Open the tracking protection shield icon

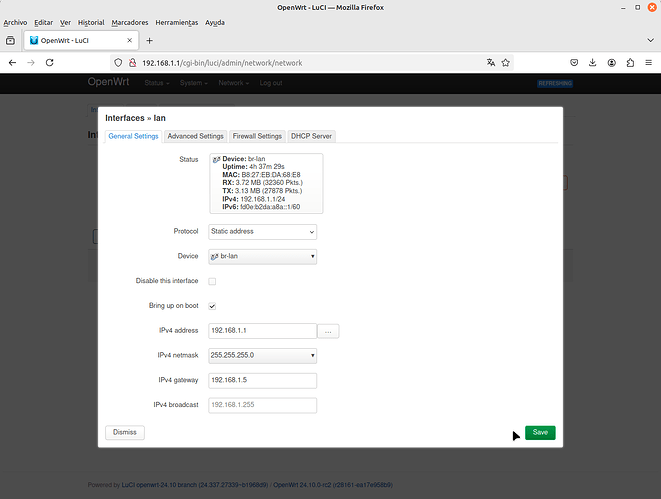pyautogui.click(x=118, y=63)
